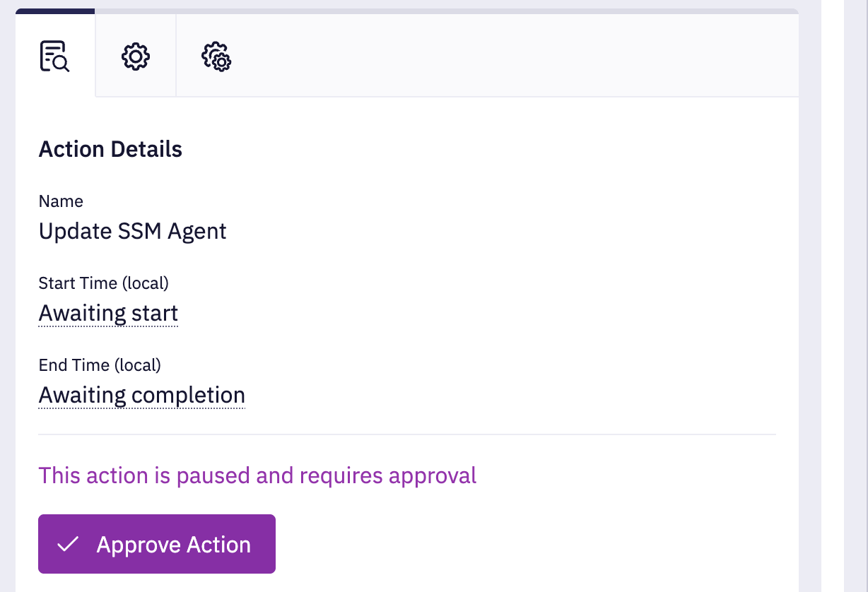Click the Awaiting completion dotted text
868x592 pixels.
pos(142,395)
